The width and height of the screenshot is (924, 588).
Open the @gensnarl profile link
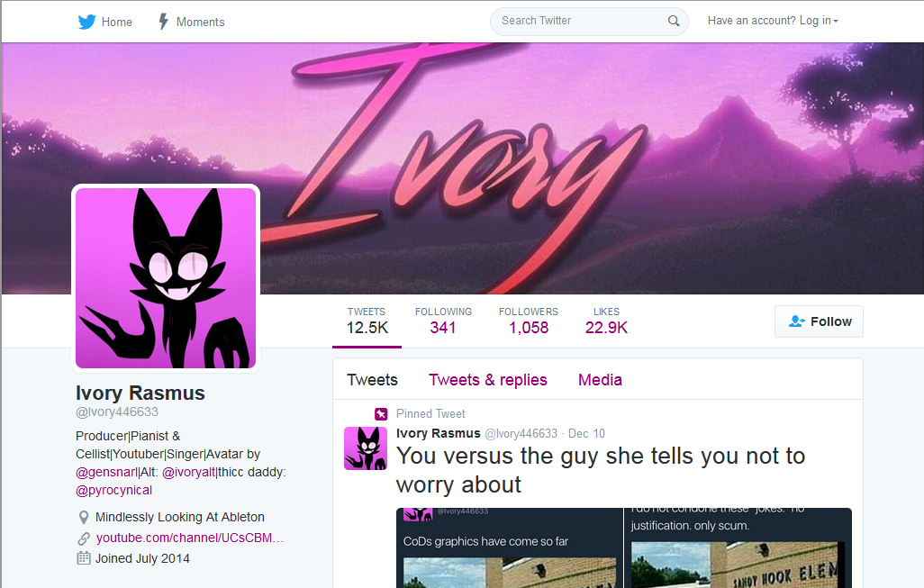click(106, 473)
